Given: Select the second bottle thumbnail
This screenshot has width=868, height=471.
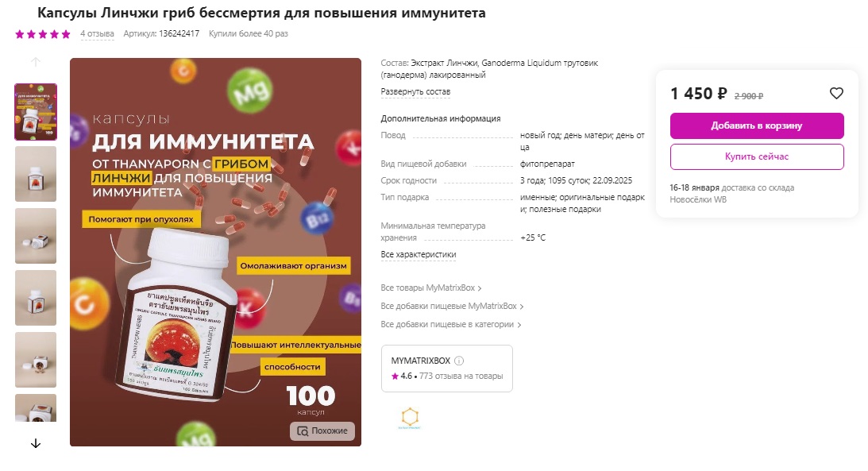Looking at the screenshot, I should (36, 174).
